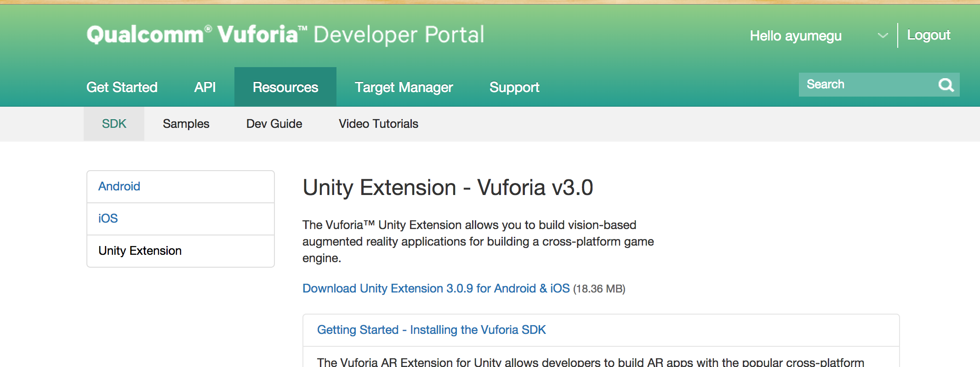Select the Resources nav tab
This screenshot has width=980, height=367.
coord(285,87)
